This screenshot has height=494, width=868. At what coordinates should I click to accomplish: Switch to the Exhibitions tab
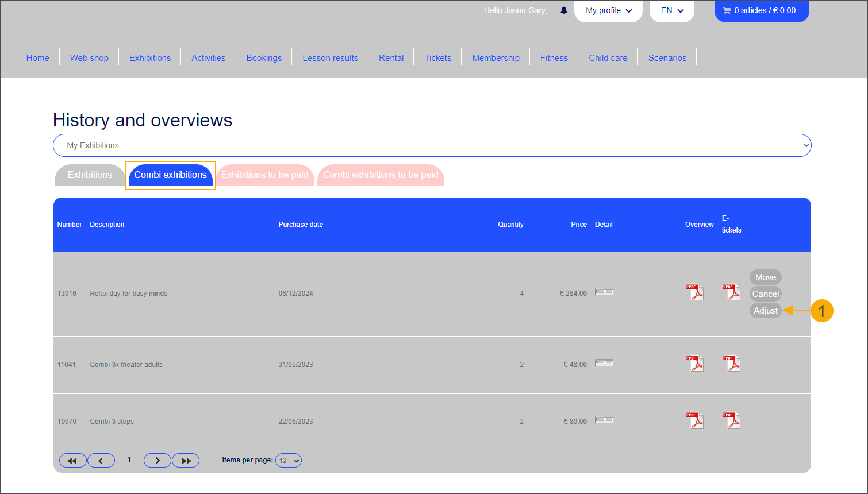click(x=90, y=175)
